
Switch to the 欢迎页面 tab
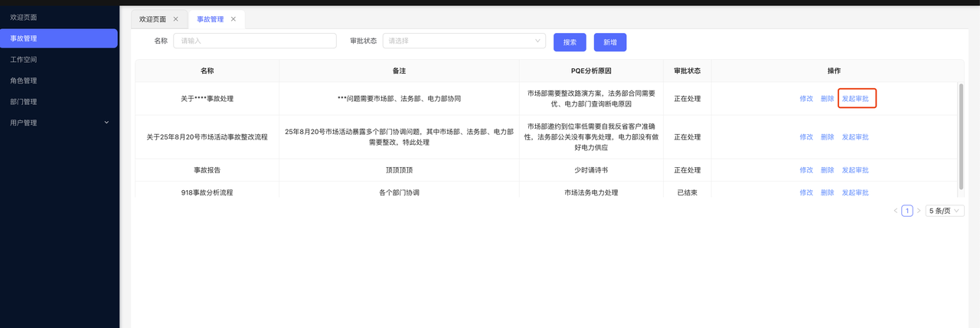[152, 19]
